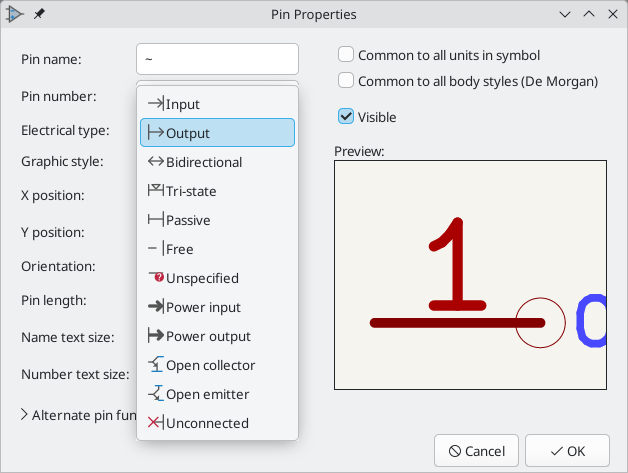Click the Bidirectional arrow icon
The height and width of the screenshot is (473, 628).
click(x=155, y=162)
